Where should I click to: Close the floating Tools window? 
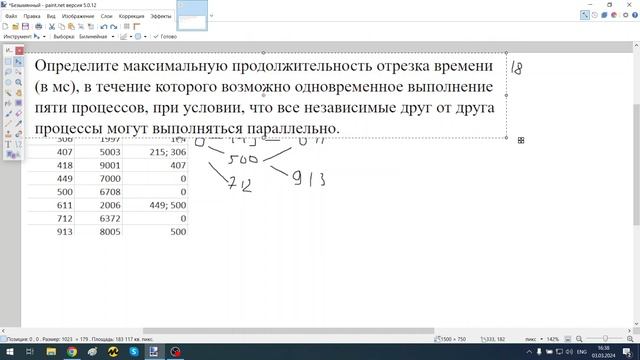19,51
